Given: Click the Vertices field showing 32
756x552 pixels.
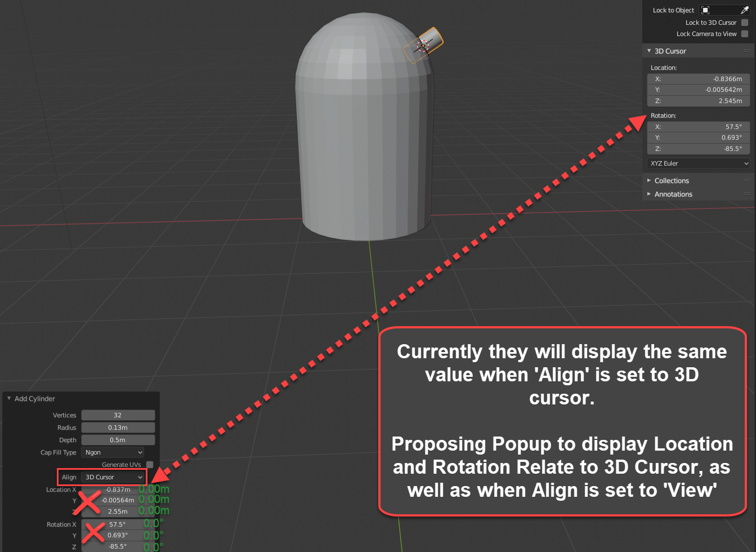Looking at the screenshot, I should (118, 415).
